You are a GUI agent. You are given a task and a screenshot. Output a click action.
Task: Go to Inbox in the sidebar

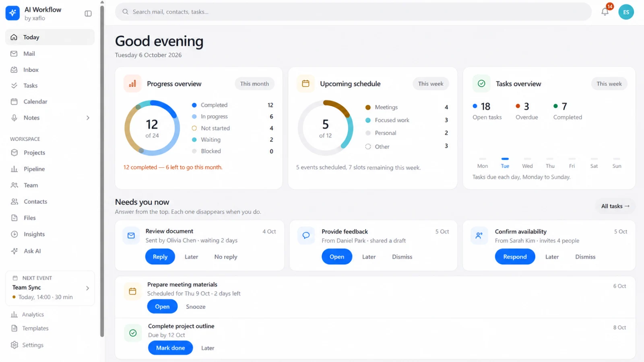pyautogui.click(x=50, y=70)
